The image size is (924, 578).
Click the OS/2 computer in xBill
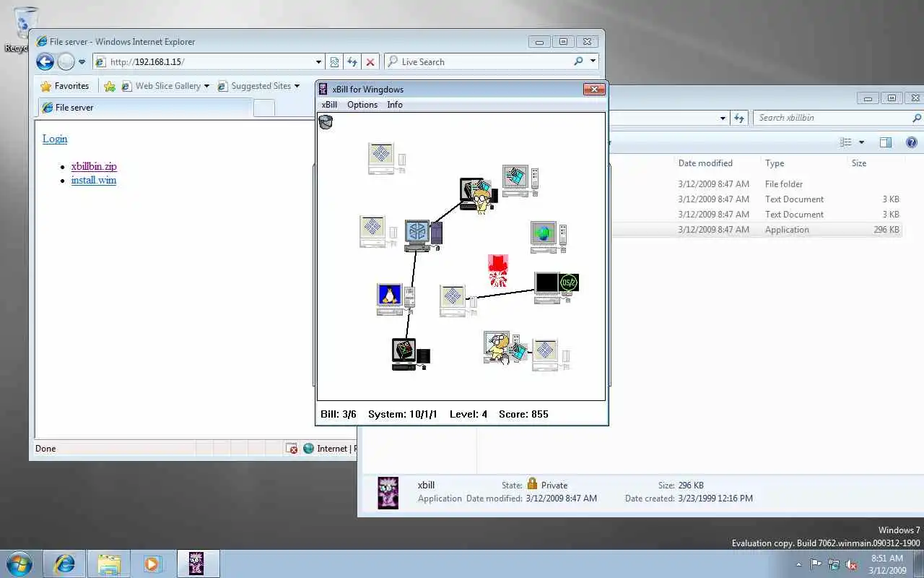(x=557, y=288)
